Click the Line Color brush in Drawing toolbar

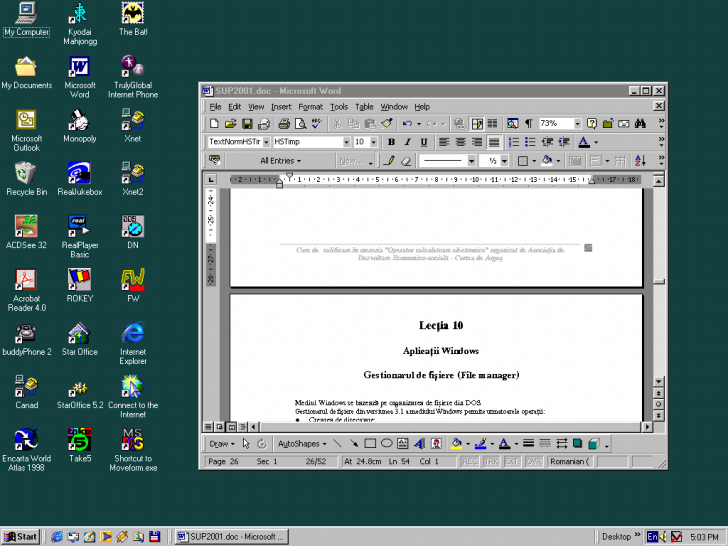481,444
